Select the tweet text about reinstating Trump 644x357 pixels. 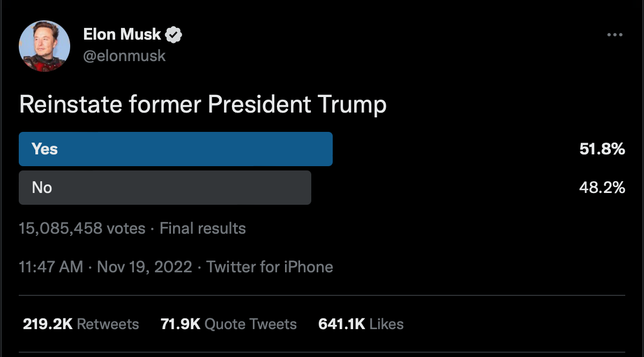coord(203,105)
